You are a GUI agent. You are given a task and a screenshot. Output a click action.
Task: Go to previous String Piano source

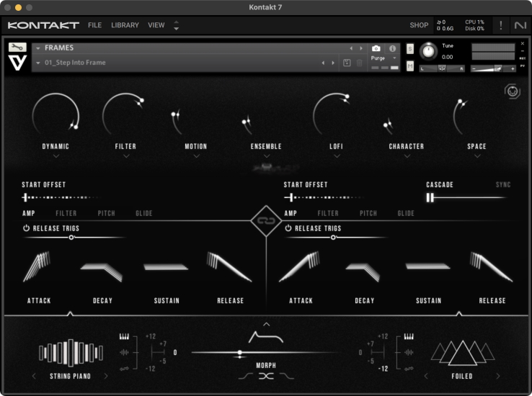point(34,376)
